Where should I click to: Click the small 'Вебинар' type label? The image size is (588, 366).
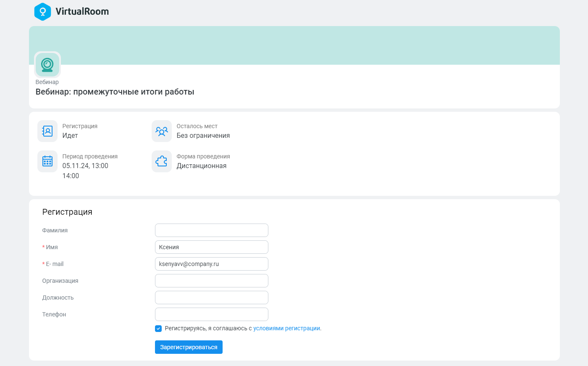(x=47, y=82)
